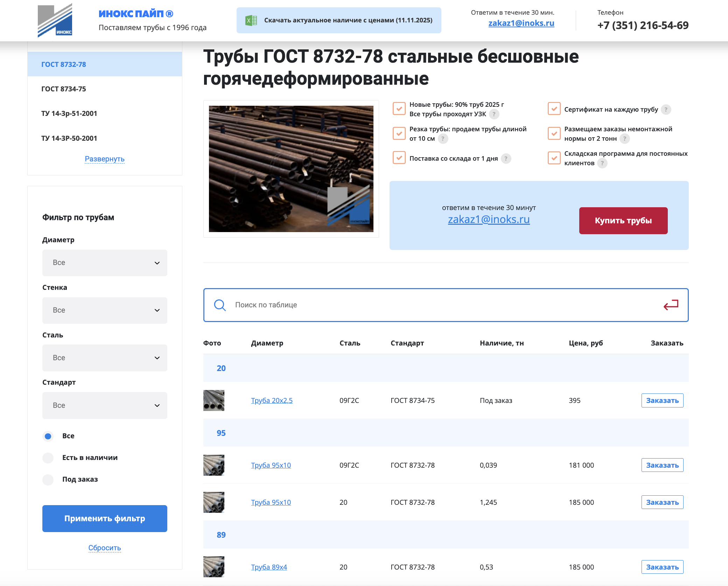This screenshot has width=728, height=586.
Task: Select the 'Все' radio button
Action: (x=48, y=436)
